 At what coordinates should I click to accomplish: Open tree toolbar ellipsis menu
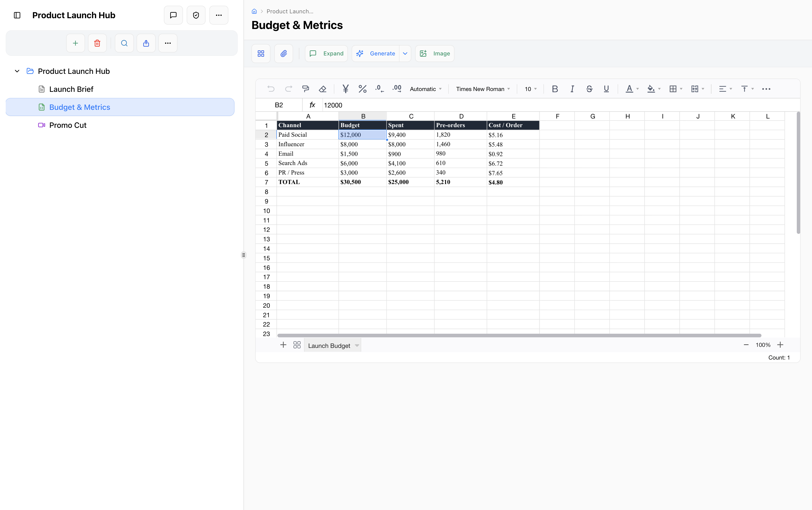168,43
